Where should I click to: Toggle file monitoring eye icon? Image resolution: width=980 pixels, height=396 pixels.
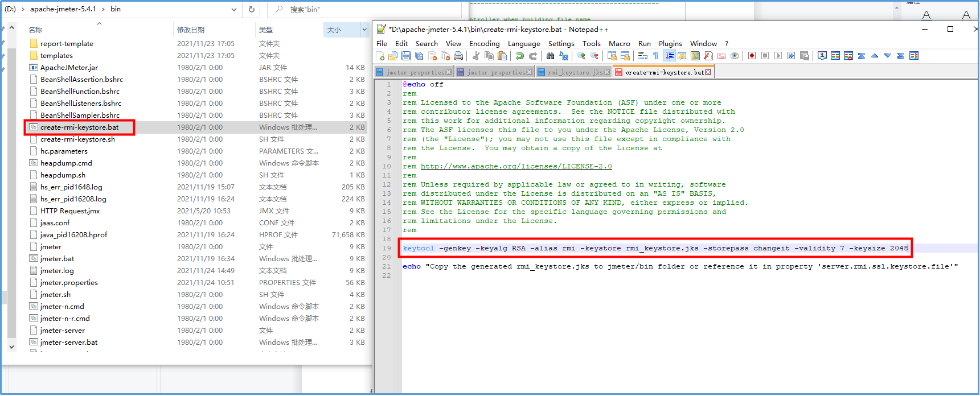pos(735,56)
